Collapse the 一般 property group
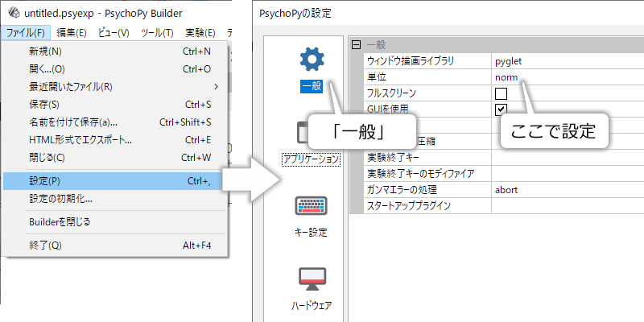 tap(357, 45)
